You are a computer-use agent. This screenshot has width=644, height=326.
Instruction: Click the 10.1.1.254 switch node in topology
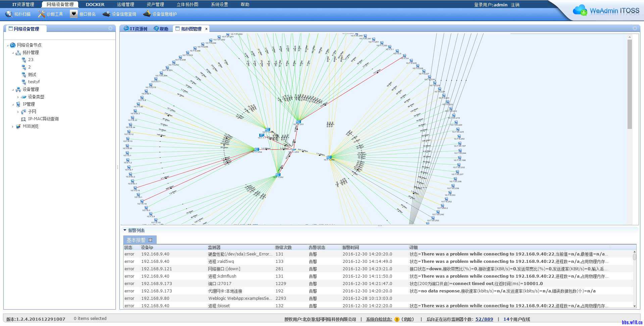[x=256, y=149]
